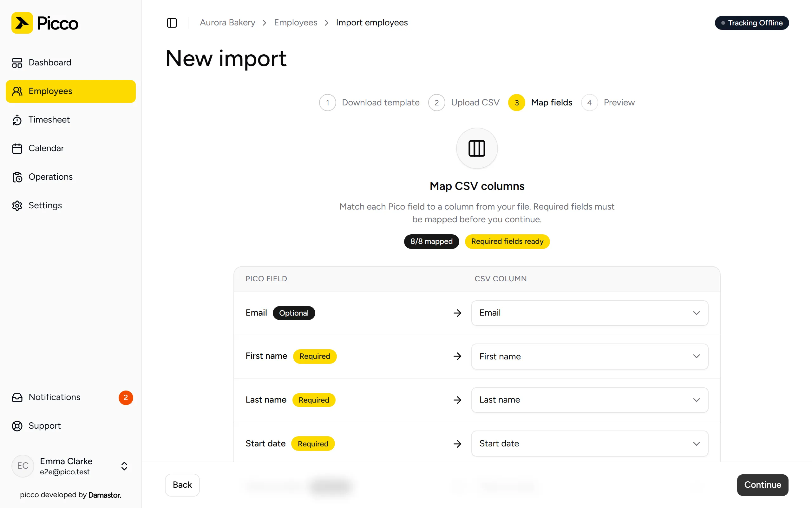Click the Import employees breadcrumb text
Viewport: 812px width, 508px height.
[372, 23]
